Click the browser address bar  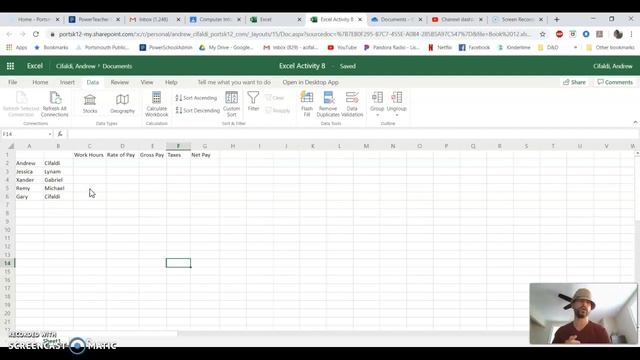(x=295, y=34)
